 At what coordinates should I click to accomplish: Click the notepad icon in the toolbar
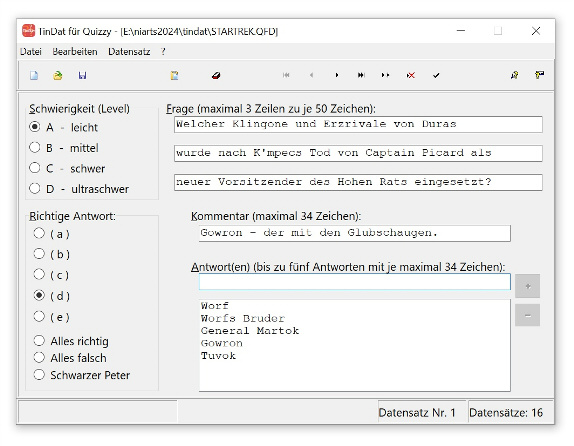[174, 75]
